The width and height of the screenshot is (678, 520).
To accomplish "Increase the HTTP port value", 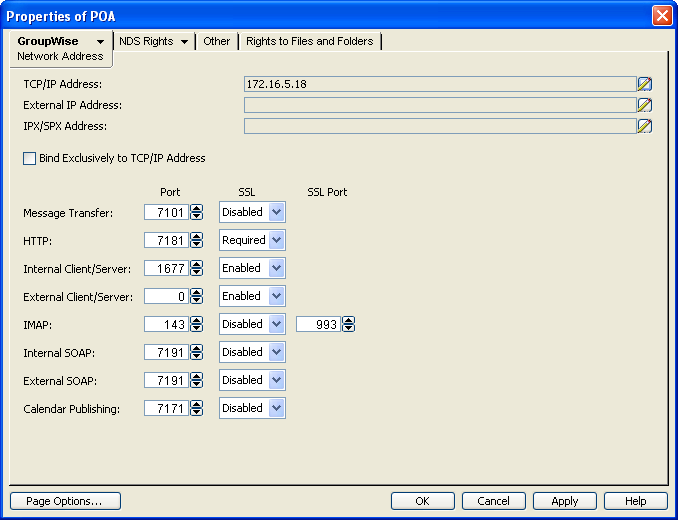I will (197, 236).
